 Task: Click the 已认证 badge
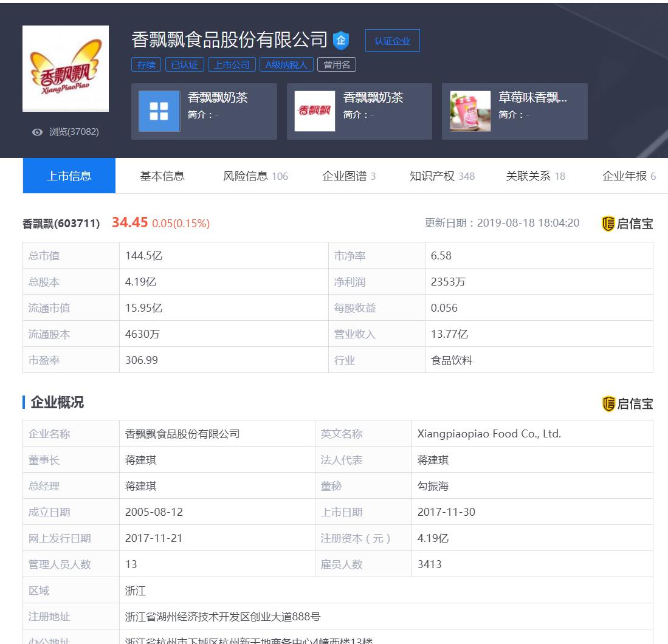pos(184,64)
